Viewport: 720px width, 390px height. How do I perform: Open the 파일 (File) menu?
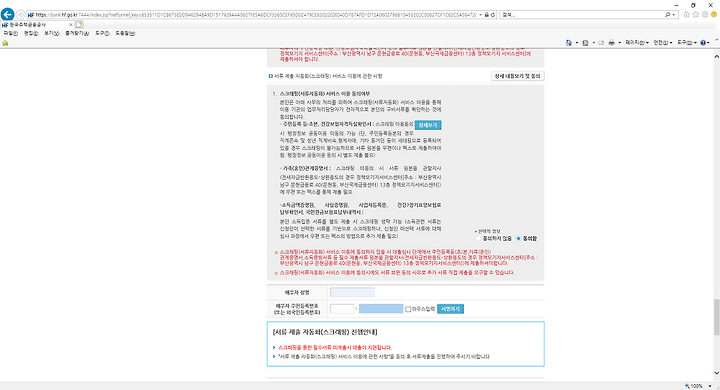pyautogui.click(x=11, y=34)
